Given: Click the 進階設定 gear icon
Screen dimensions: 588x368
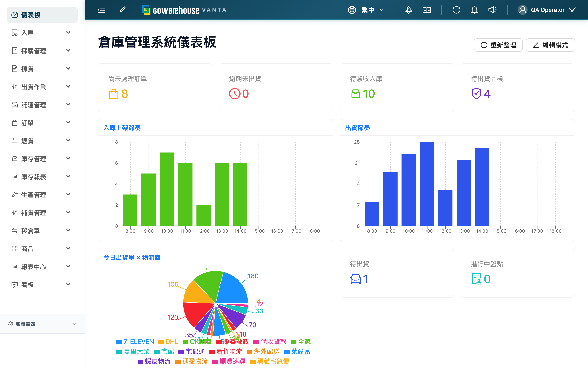Looking at the screenshot, I should (10, 324).
